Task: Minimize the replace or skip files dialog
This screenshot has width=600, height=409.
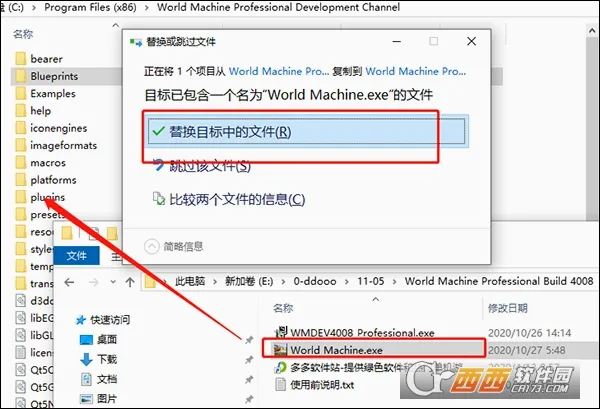Action: (397, 41)
